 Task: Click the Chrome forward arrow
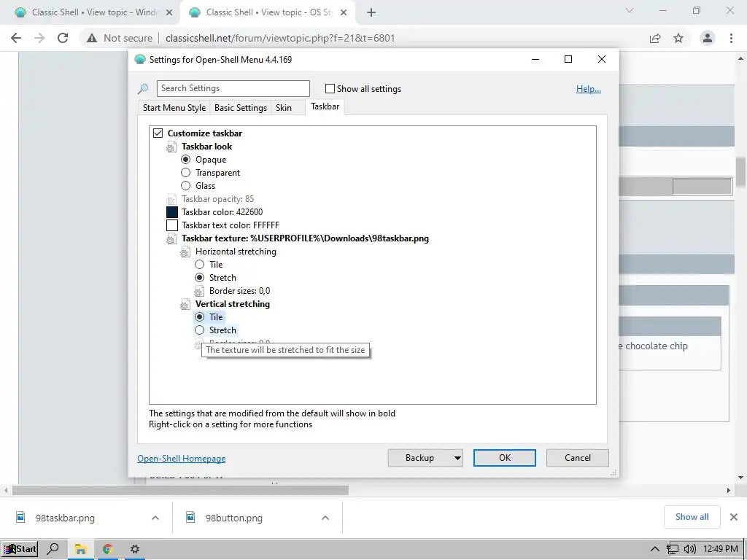tap(39, 38)
